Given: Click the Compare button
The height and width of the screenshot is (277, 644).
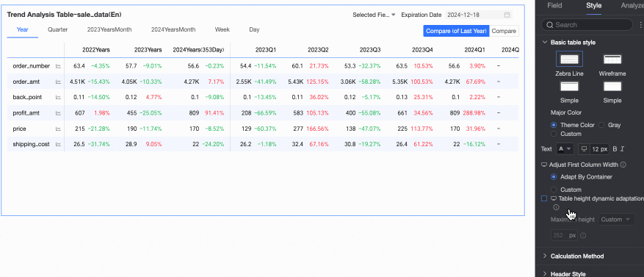Looking at the screenshot, I should 504,32.
